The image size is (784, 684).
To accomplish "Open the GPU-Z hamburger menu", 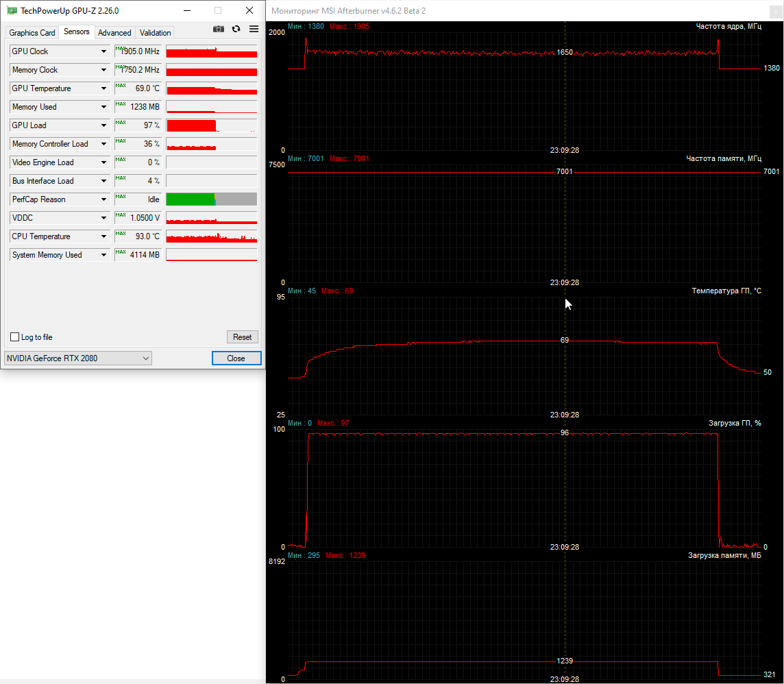I will 254,29.
